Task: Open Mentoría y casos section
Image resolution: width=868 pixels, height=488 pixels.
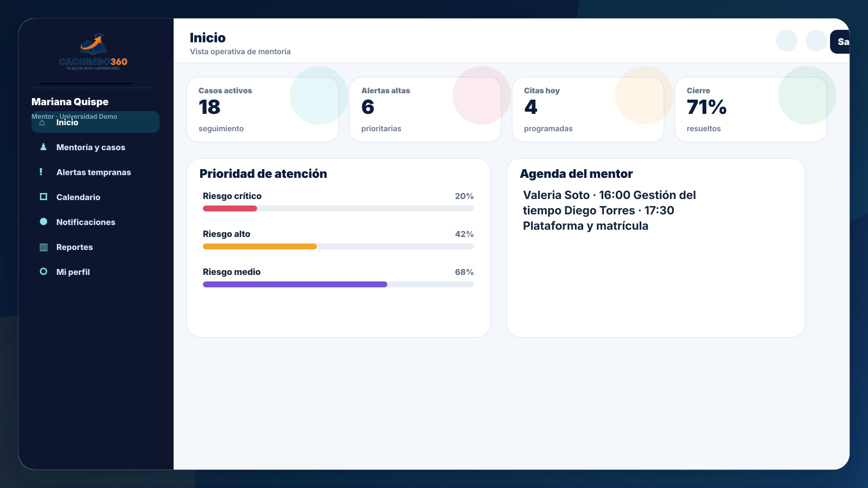Action: tap(95, 147)
